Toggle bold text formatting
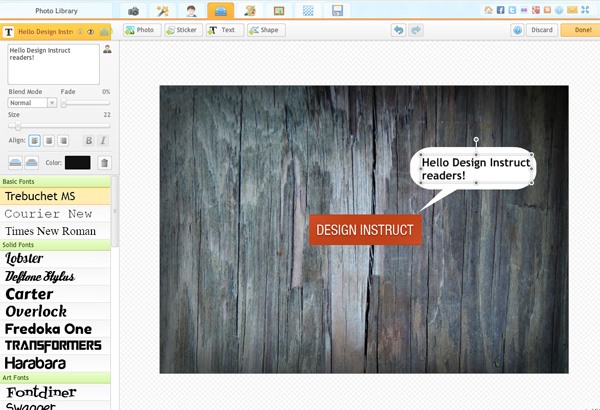This screenshot has height=410, width=600. pos(89,141)
